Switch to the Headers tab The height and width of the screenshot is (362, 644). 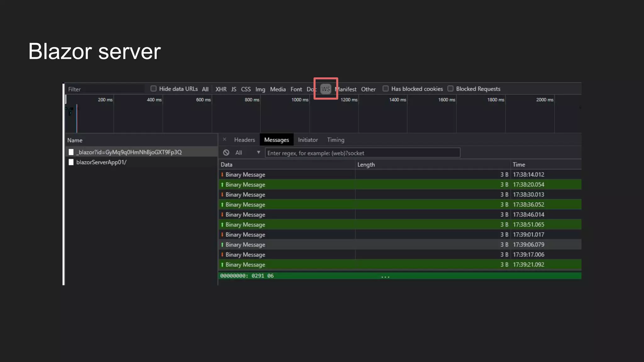point(245,140)
